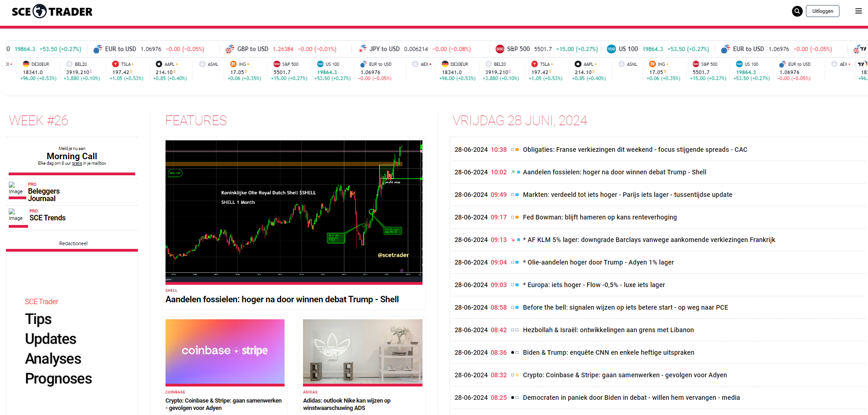Click the leftmost Tesla TSLA ticker icon

(115, 64)
